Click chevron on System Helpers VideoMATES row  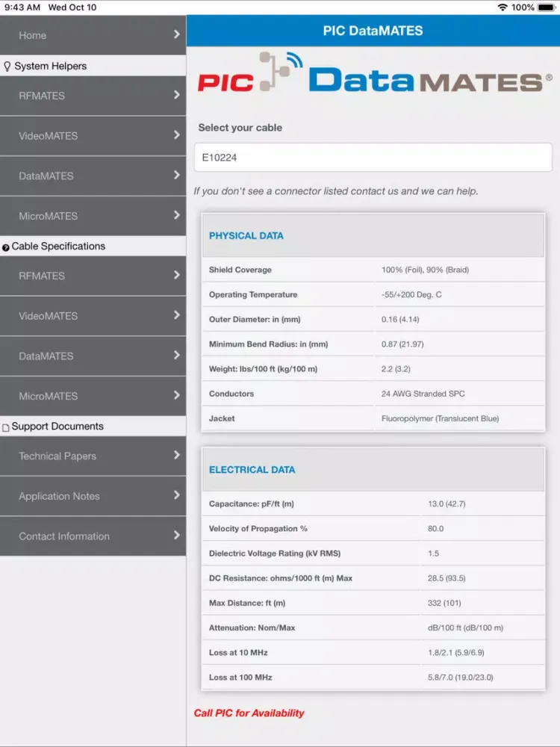tap(177, 134)
